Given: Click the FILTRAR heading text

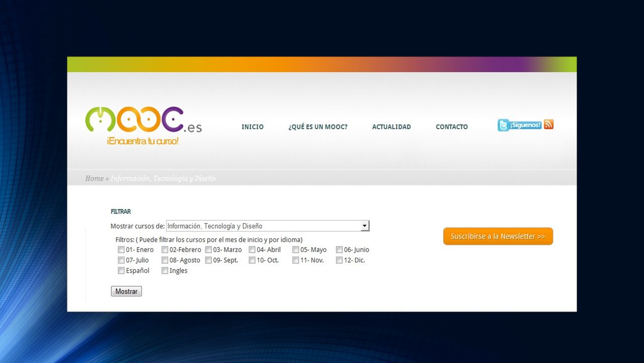Looking at the screenshot, I should point(121,212).
